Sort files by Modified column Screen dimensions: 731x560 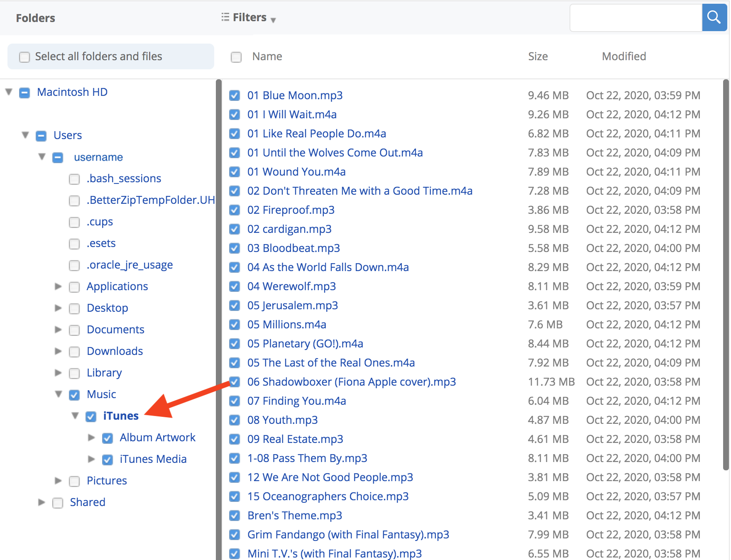pyautogui.click(x=624, y=56)
